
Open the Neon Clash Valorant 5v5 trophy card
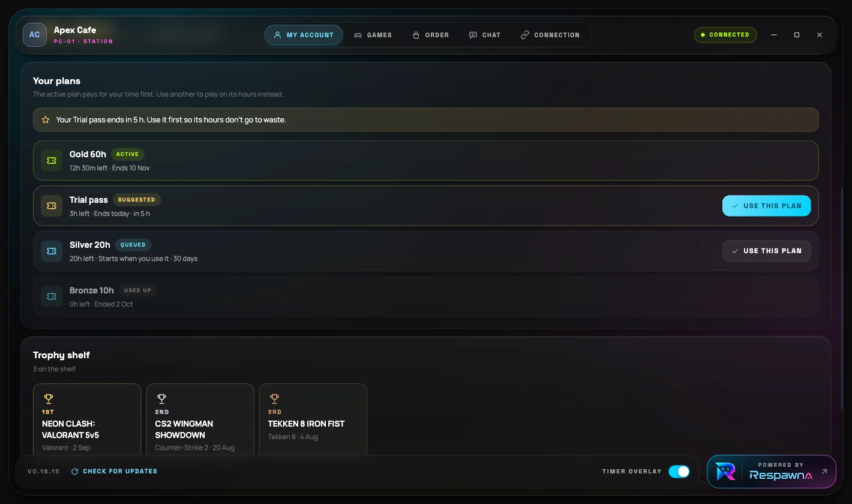[x=87, y=420]
